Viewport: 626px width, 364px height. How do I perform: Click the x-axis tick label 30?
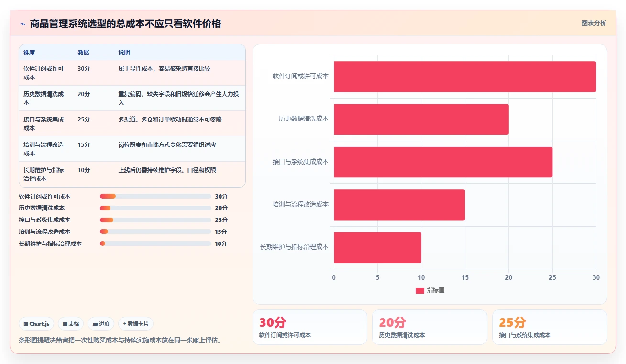596,277
